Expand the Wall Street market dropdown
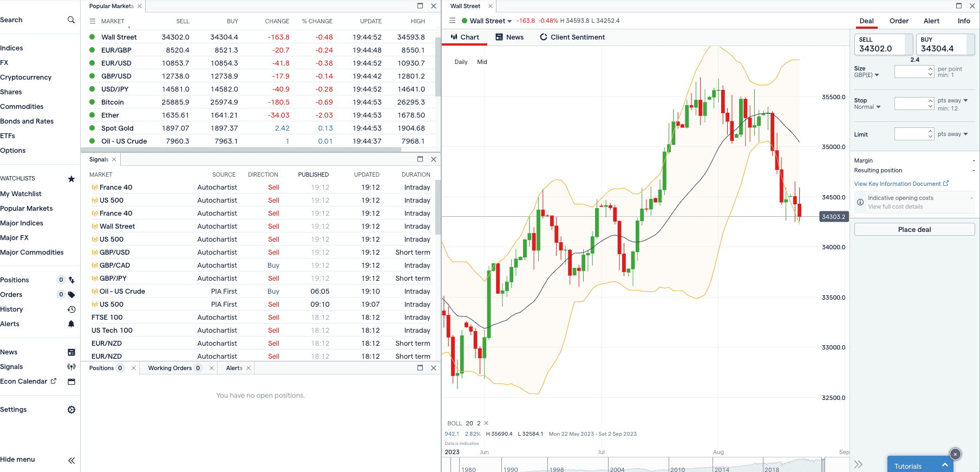 pyautogui.click(x=509, y=21)
